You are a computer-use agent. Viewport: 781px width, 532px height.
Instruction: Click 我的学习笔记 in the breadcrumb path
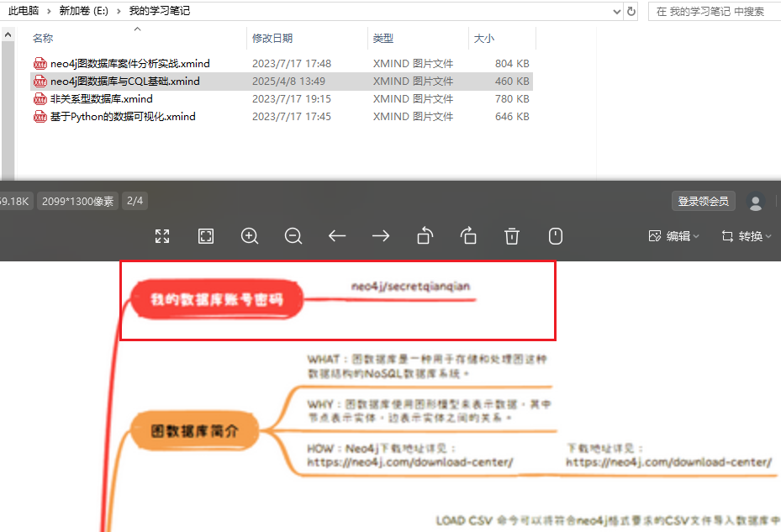tap(160, 11)
